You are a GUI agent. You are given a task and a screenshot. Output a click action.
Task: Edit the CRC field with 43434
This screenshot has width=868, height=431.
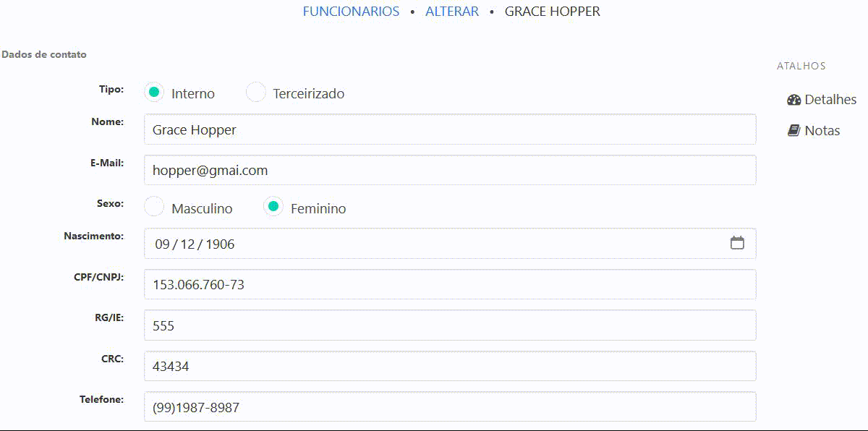tap(449, 367)
